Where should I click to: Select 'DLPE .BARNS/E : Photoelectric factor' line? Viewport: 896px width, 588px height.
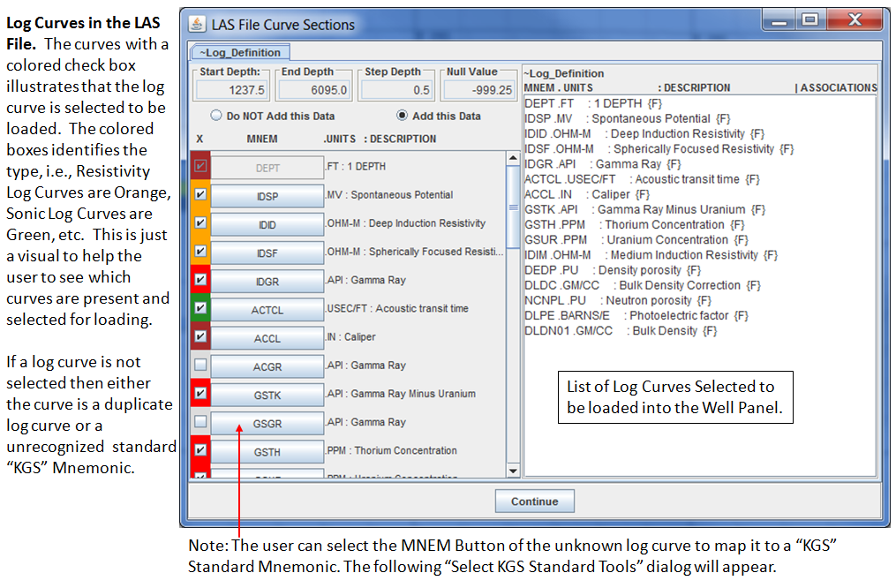(636, 315)
